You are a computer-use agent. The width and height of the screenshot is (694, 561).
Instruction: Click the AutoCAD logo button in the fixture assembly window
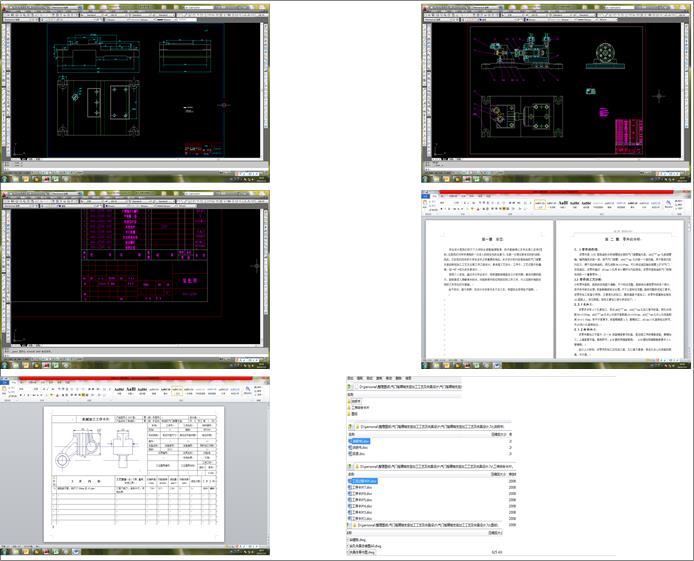425,8
